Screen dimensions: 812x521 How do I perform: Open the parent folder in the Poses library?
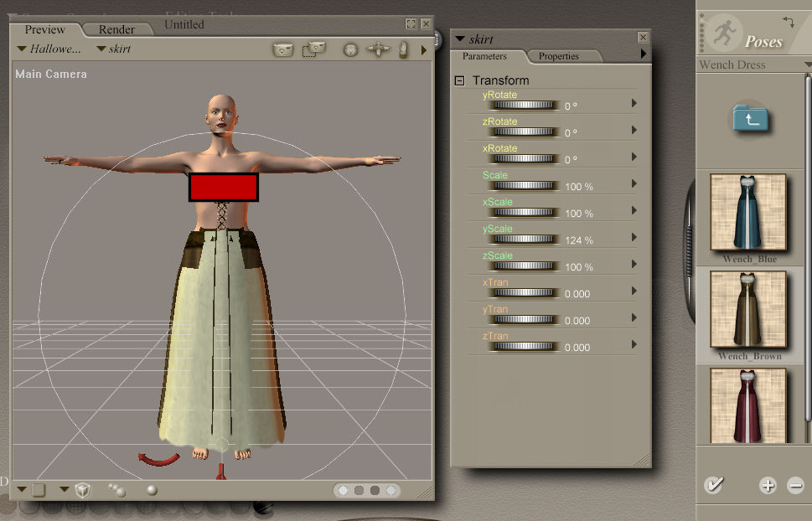(751, 118)
